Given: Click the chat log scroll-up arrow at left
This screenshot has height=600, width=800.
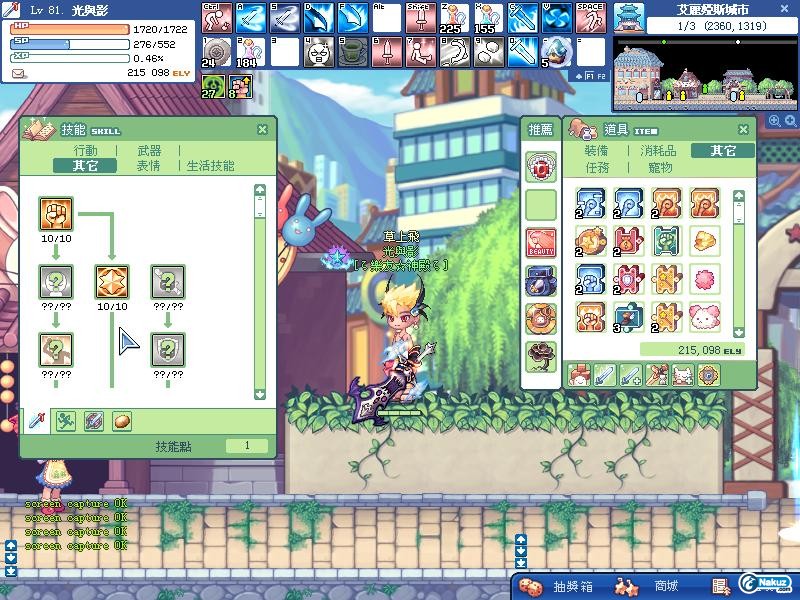Looking at the screenshot, I should (11, 545).
